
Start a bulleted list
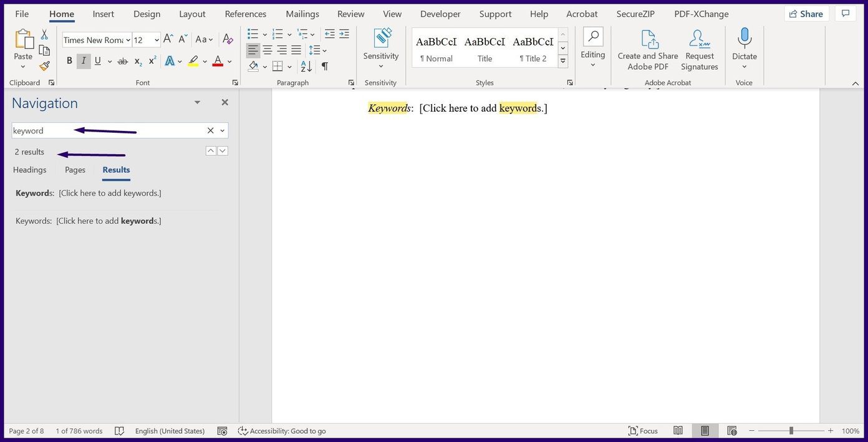253,34
